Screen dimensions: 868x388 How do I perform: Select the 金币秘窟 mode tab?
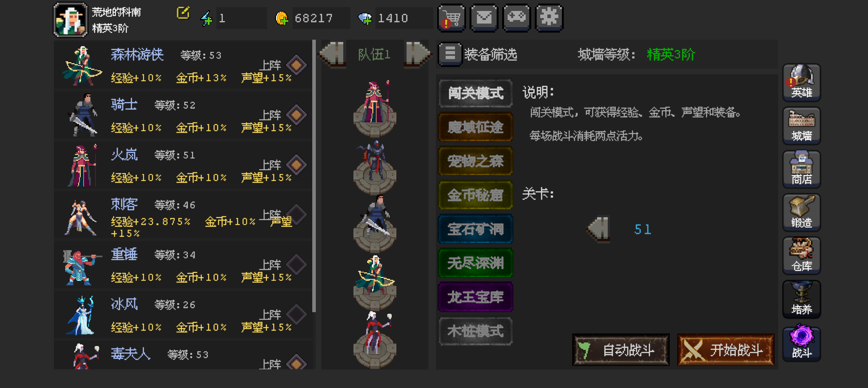click(x=475, y=195)
